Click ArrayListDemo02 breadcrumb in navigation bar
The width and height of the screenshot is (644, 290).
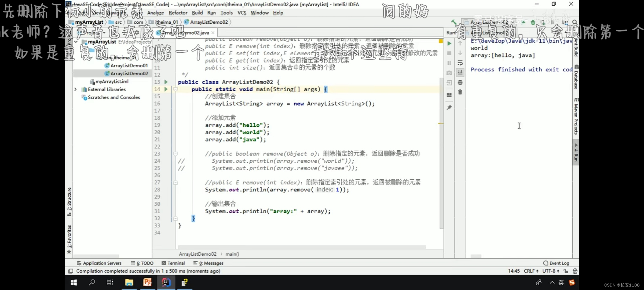point(206,22)
